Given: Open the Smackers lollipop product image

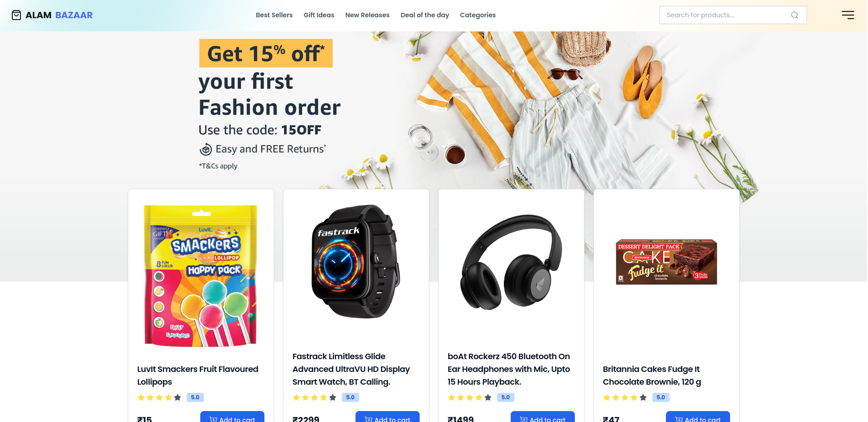Looking at the screenshot, I should pos(201,276).
